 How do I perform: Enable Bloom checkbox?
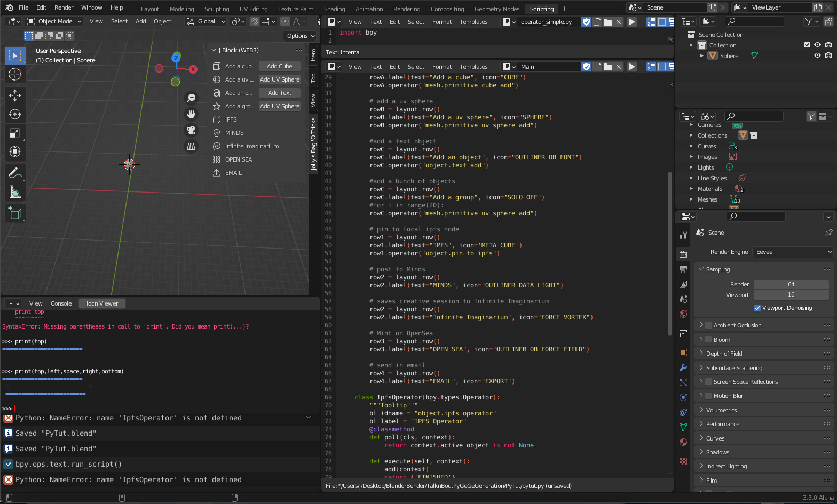[x=709, y=340]
